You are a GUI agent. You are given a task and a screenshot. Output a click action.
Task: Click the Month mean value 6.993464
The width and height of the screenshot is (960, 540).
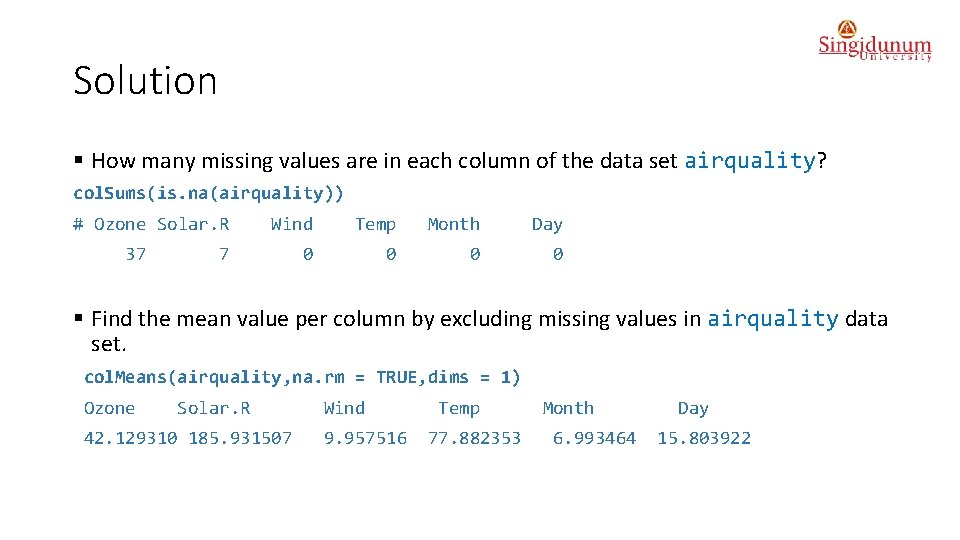point(594,438)
